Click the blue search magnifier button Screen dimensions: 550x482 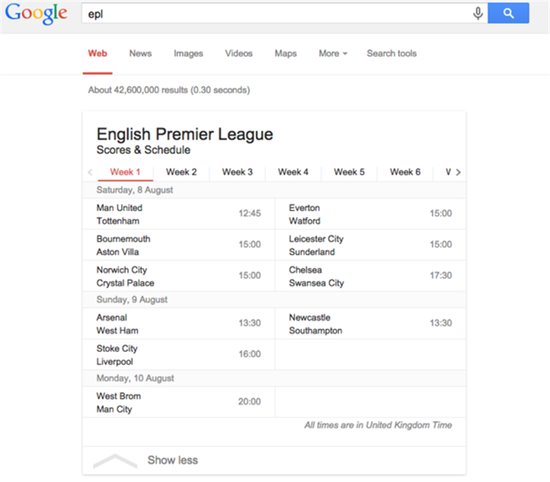point(508,13)
